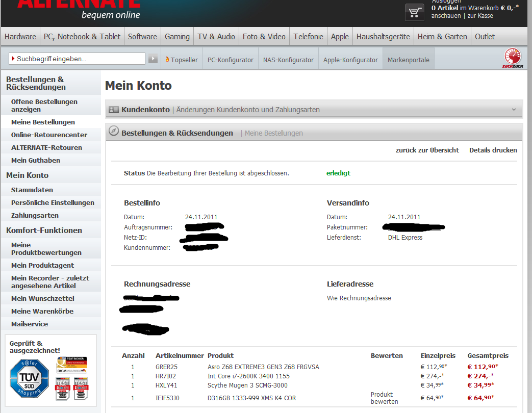Go to Topseller
Image resolution: width=532 pixels, height=413 pixels.
[x=182, y=60]
